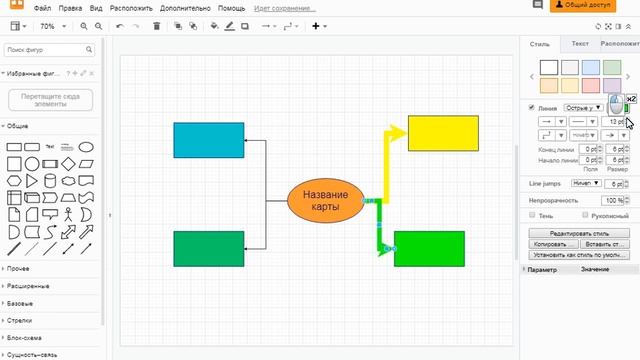Viewport: 640px width, 360px height.
Task: Choose the pink style swatch
Action: tap(591, 85)
